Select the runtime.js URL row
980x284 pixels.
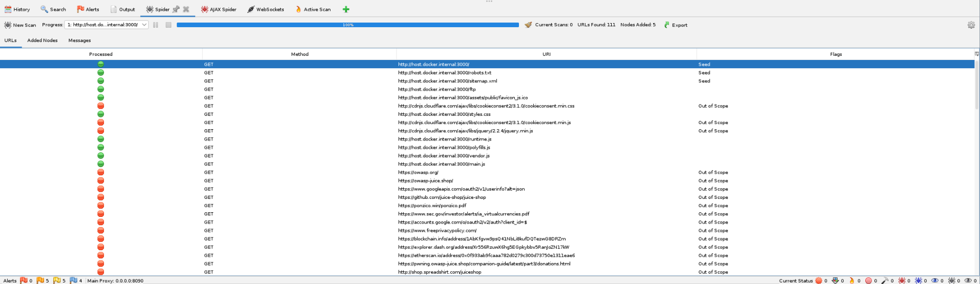[x=487, y=139]
